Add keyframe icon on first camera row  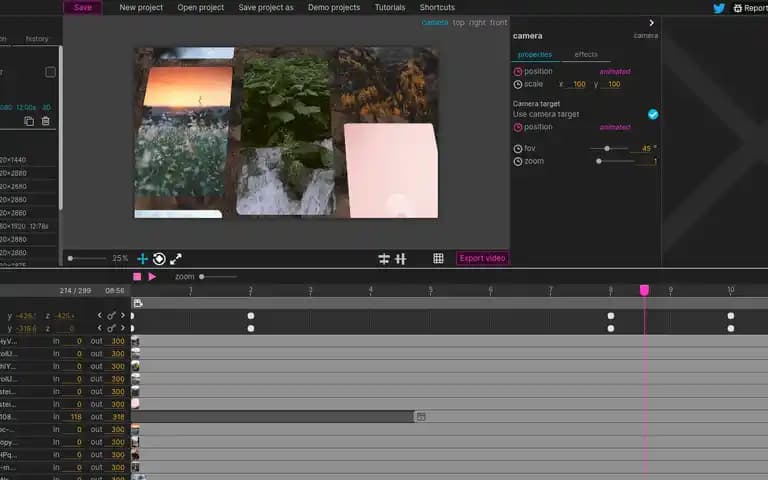tap(111, 316)
